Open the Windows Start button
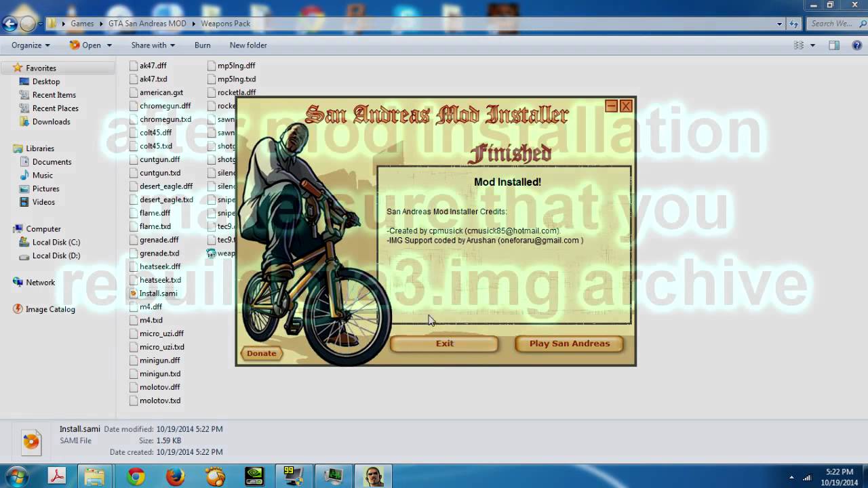The height and width of the screenshot is (488, 868). pyautogui.click(x=16, y=476)
